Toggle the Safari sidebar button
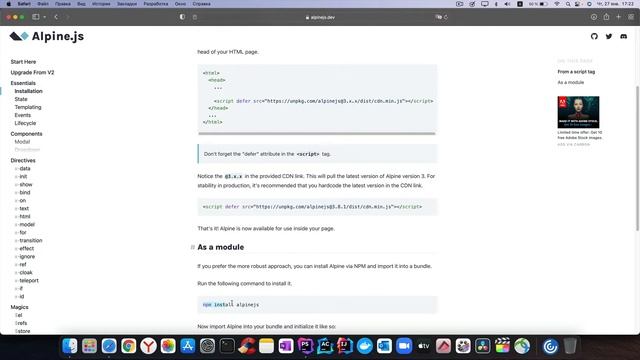 tap(36, 17)
